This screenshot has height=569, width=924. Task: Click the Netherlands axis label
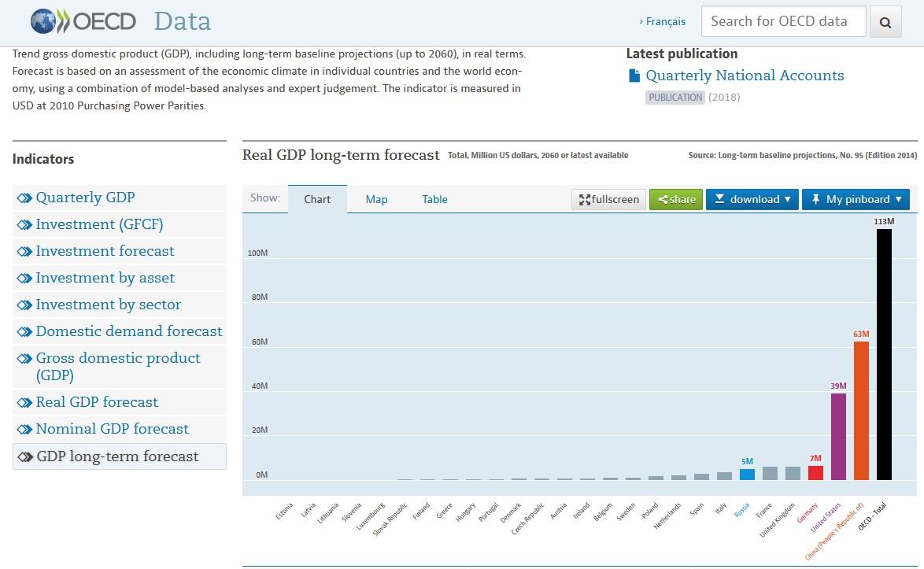[x=667, y=515]
